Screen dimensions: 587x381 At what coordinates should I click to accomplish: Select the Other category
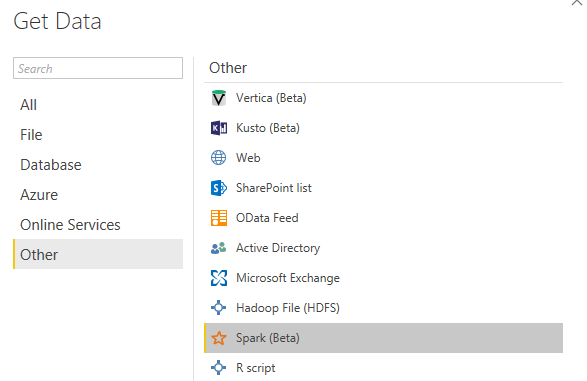tap(98, 254)
